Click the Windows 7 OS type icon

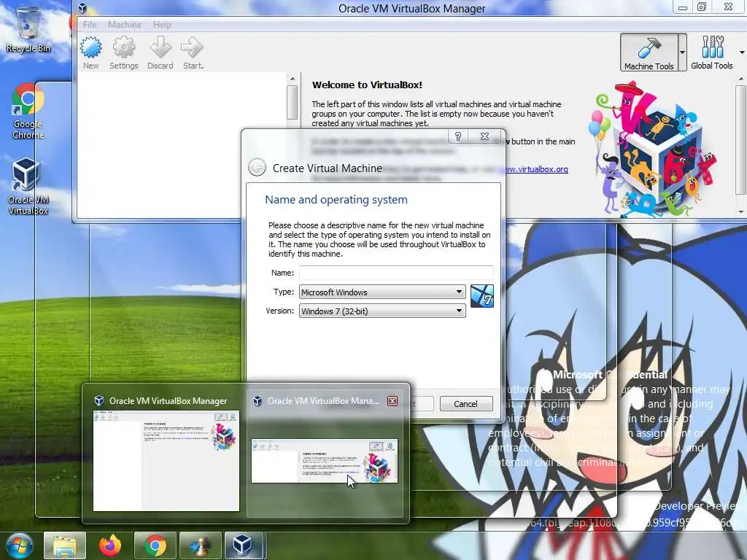tap(482, 296)
